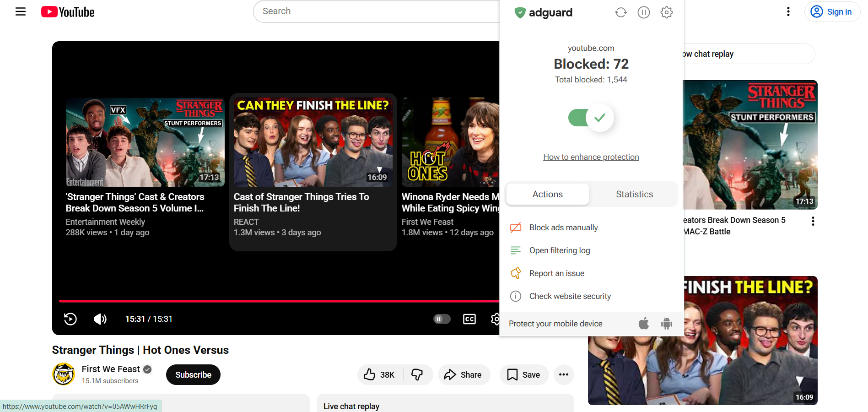Disable AdGuard protection toggle for youtube.com

pos(590,118)
